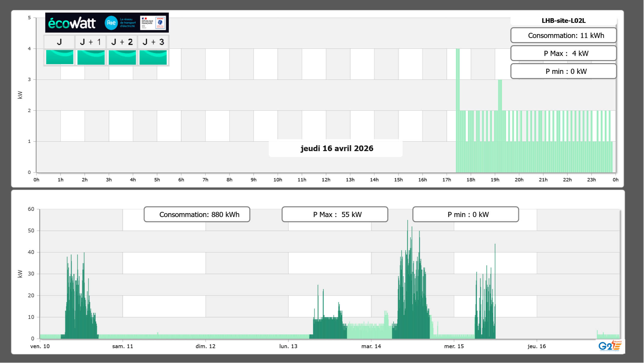The width and height of the screenshot is (644, 363).
Task: Select the J day header
Action: [x=59, y=42]
